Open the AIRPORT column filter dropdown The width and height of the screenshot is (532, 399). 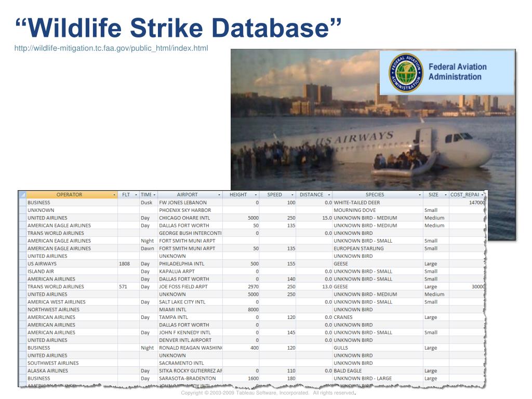pos(219,195)
